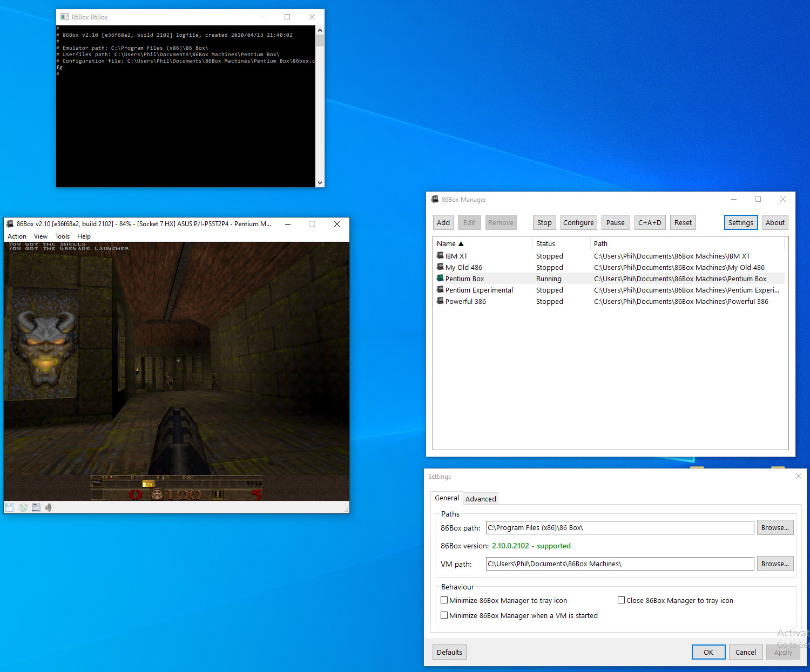Click the hard disk icon in the status bar

pyautogui.click(x=36, y=507)
